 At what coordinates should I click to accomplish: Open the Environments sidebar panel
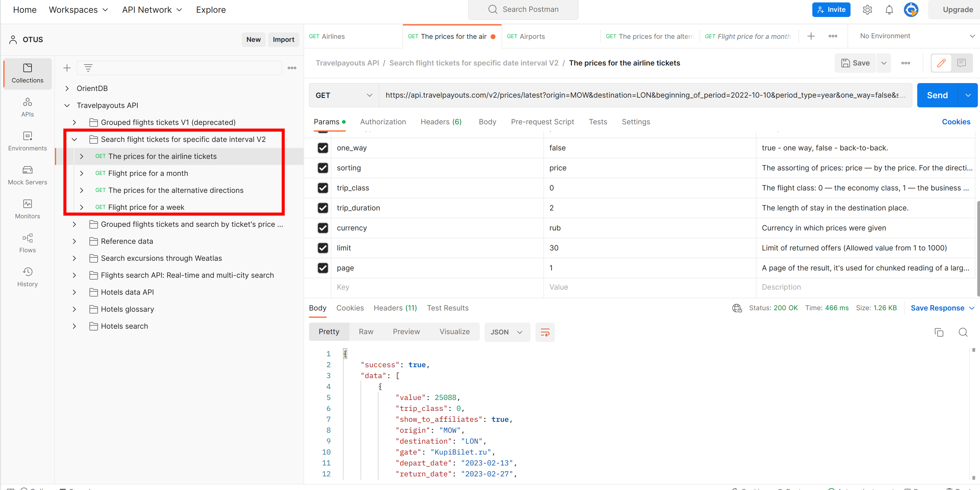pyautogui.click(x=27, y=141)
